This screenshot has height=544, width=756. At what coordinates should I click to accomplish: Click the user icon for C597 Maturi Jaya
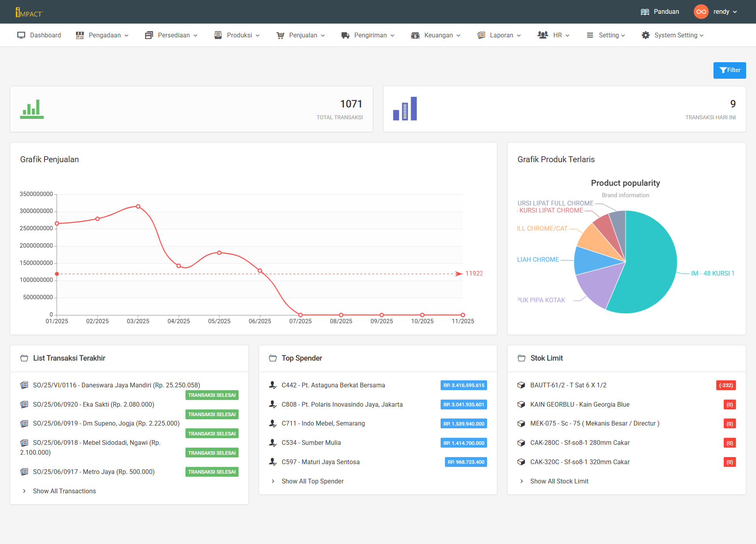273,462
